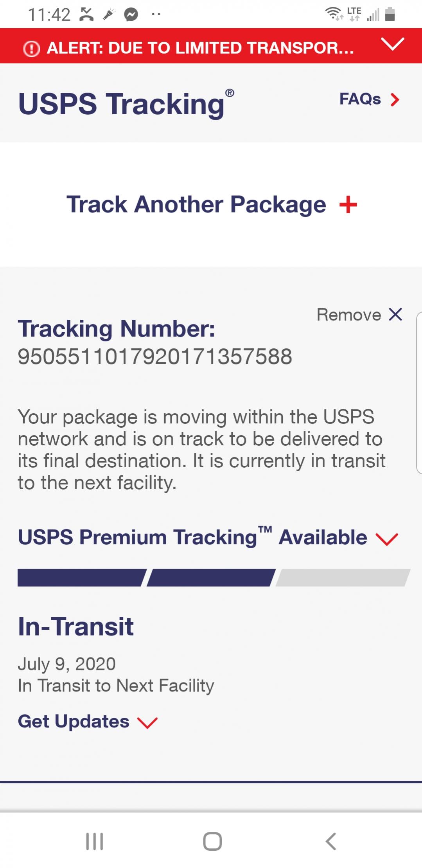Select the tracking number text

155,357
